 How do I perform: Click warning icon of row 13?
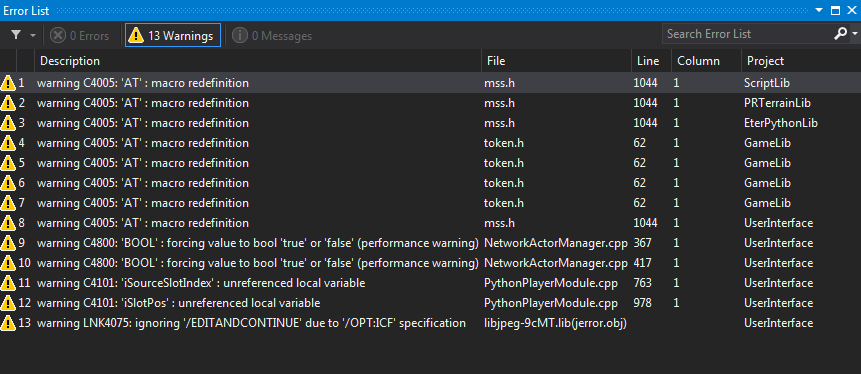[8, 322]
